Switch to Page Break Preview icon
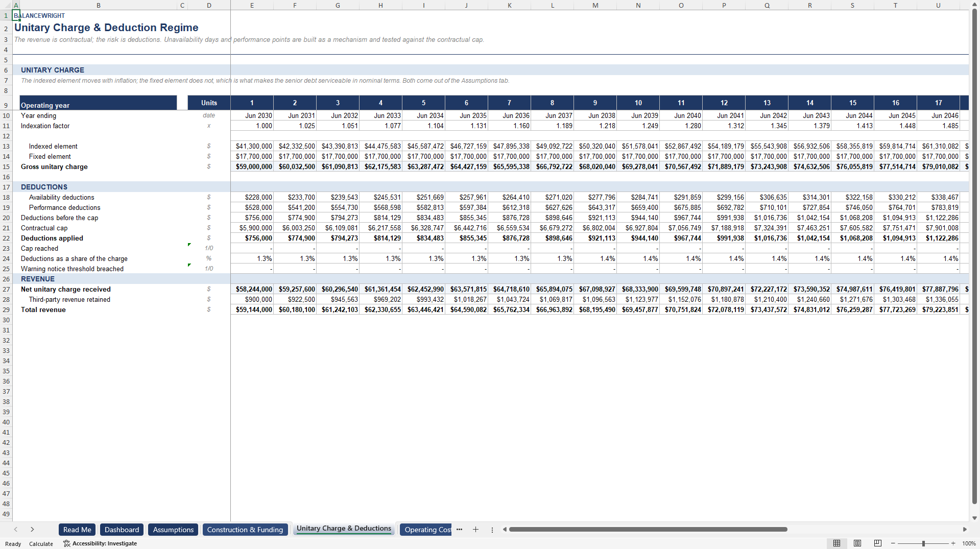The width and height of the screenshot is (980, 549). coord(878,543)
